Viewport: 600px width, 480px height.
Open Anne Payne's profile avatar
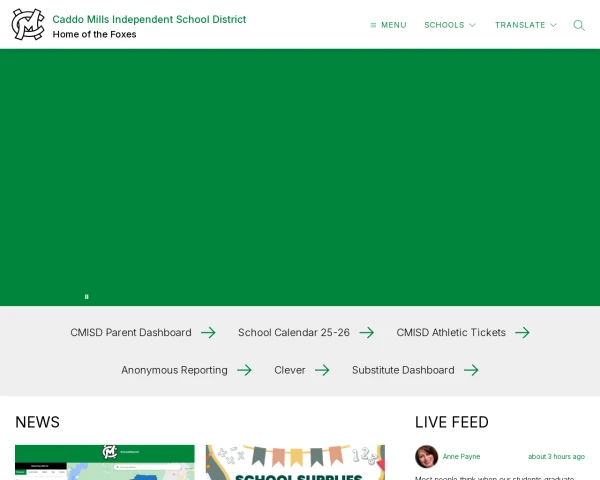point(427,456)
